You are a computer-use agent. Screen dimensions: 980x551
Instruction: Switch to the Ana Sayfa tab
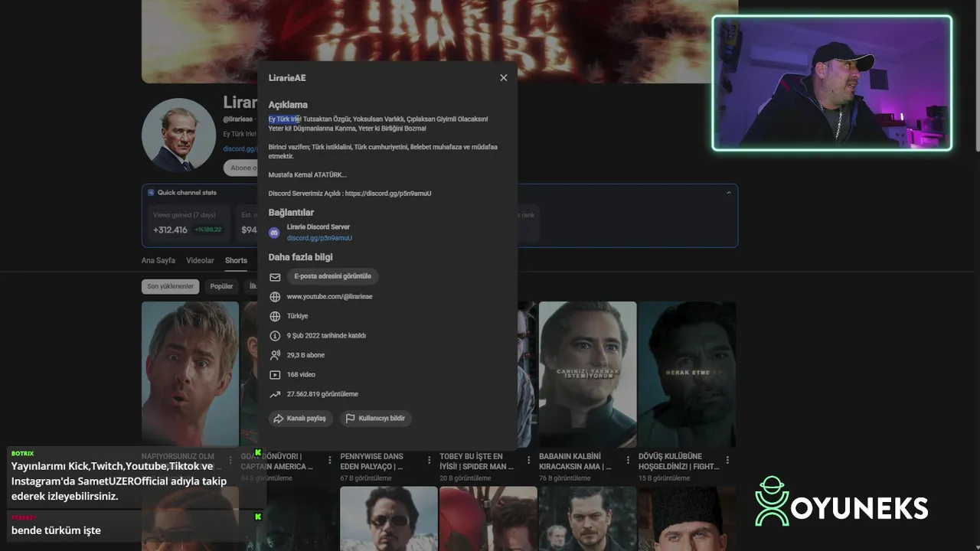(x=158, y=261)
